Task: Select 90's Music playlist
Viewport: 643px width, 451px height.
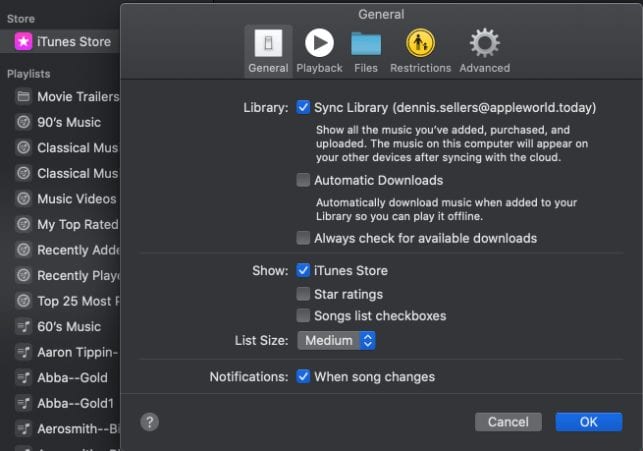Action: coord(68,122)
